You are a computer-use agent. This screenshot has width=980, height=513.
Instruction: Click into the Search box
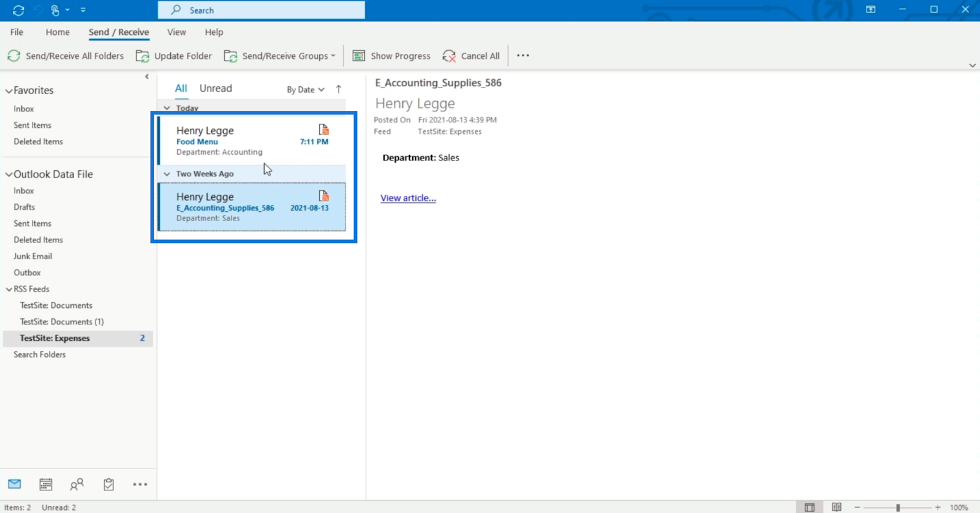tap(262, 10)
